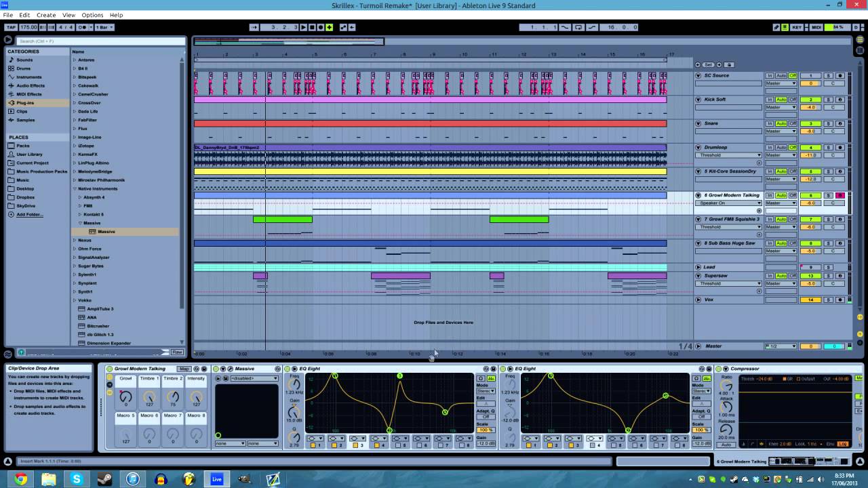868x488 pixels.
Task: Click the Back to Arrangement arrow icon
Action: (352, 27)
